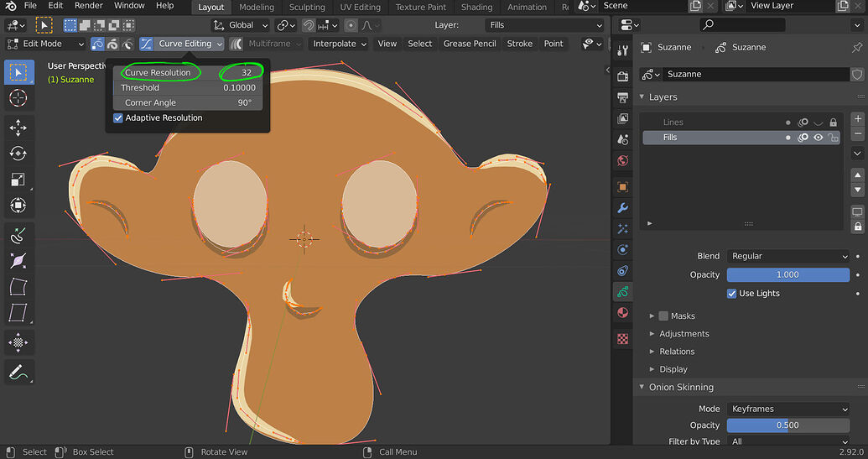
Task: Open the Output properties tab
Action: point(623,97)
